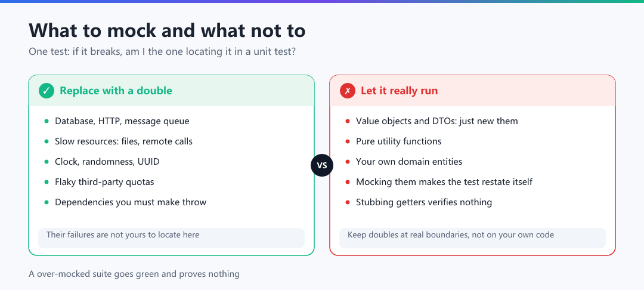Click 'Flaky third-party quotas' bullet
Screen dimensions: 644x290
click(104, 181)
